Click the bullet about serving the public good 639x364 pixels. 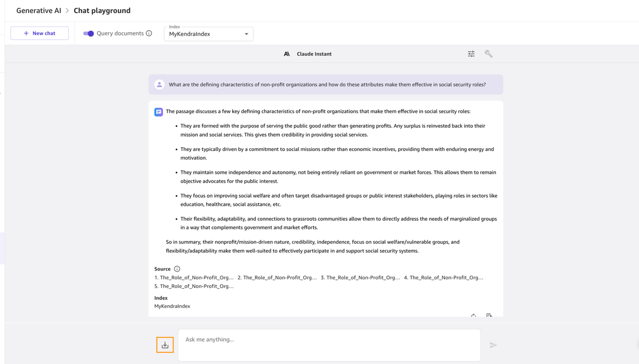tap(333, 130)
